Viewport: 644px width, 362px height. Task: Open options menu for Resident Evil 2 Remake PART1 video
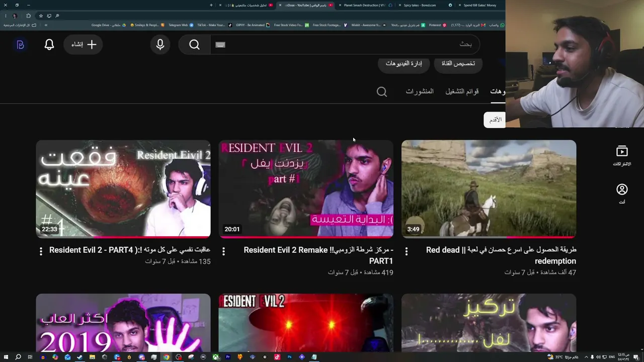point(223,251)
